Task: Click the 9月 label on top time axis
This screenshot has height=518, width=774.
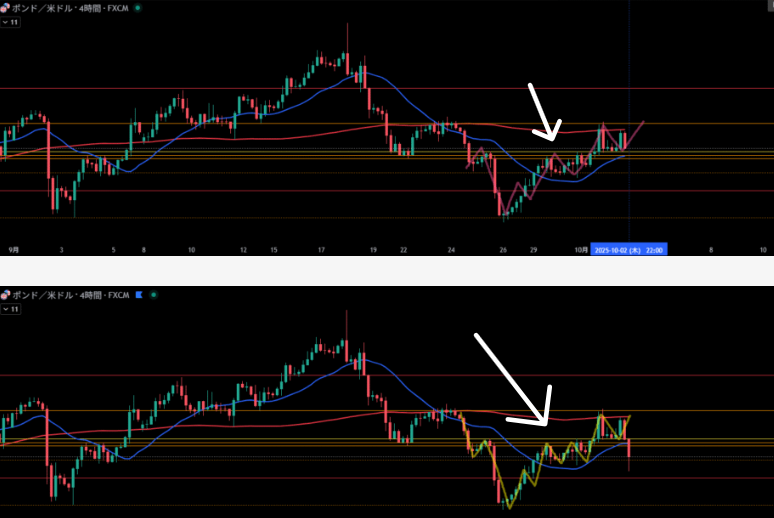Action: click(13, 248)
